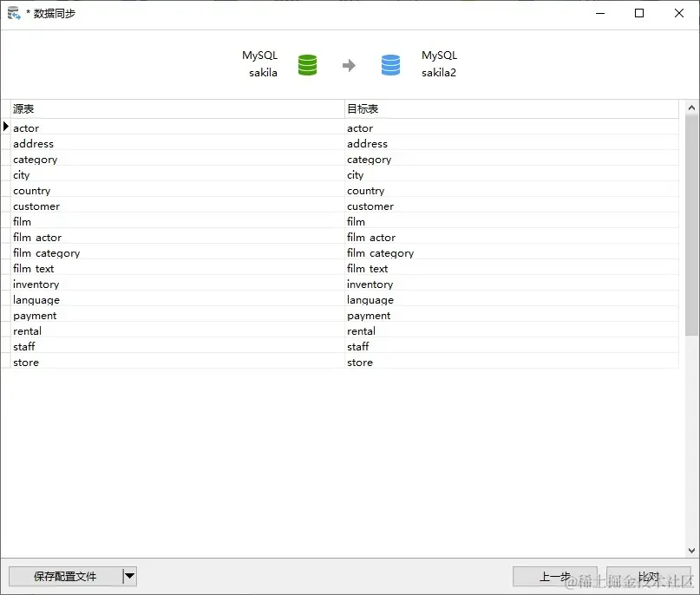This screenshot has height=595, width=700.
Task: Click target table cell language
Action: pyautogui.click(x=512, y=298)
